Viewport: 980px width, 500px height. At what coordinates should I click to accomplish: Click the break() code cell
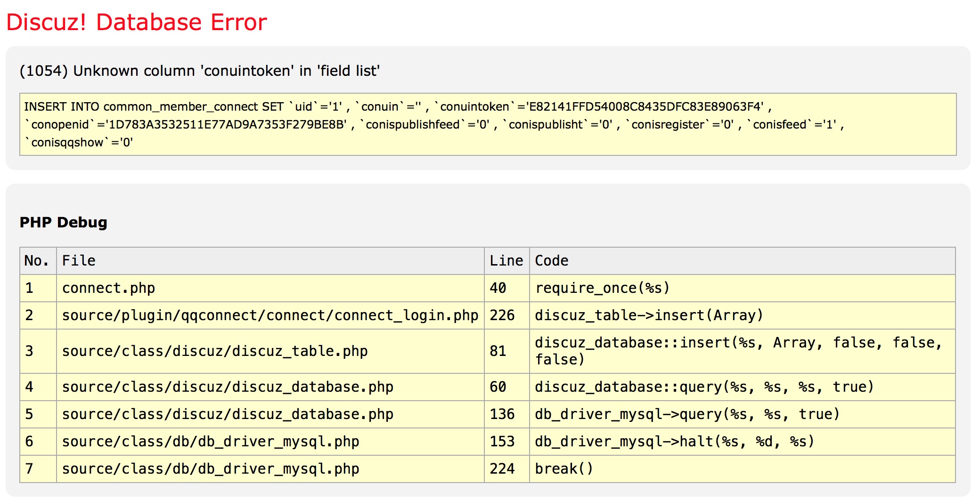coord(564,469)
